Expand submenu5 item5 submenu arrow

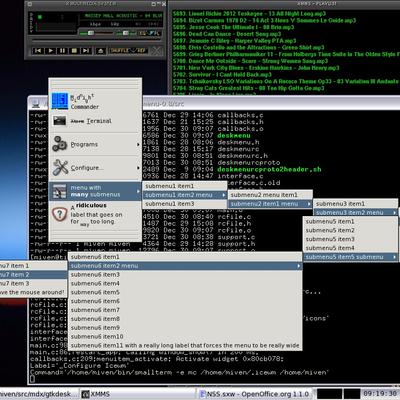(x=395, y=257)
